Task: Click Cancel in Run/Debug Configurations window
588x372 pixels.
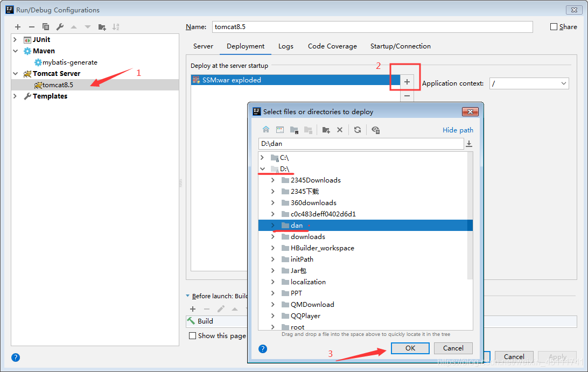Action: tap(514, 356)
